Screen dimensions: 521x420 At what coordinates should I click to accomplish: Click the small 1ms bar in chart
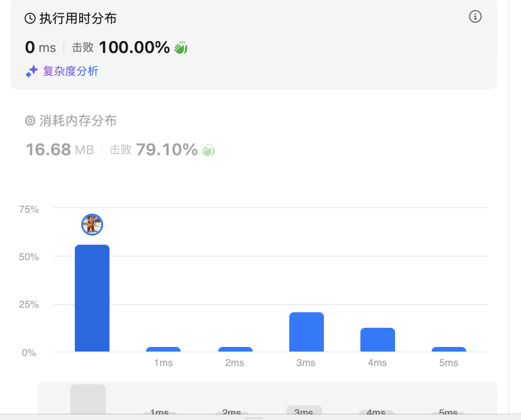click(x=163, y=349)
